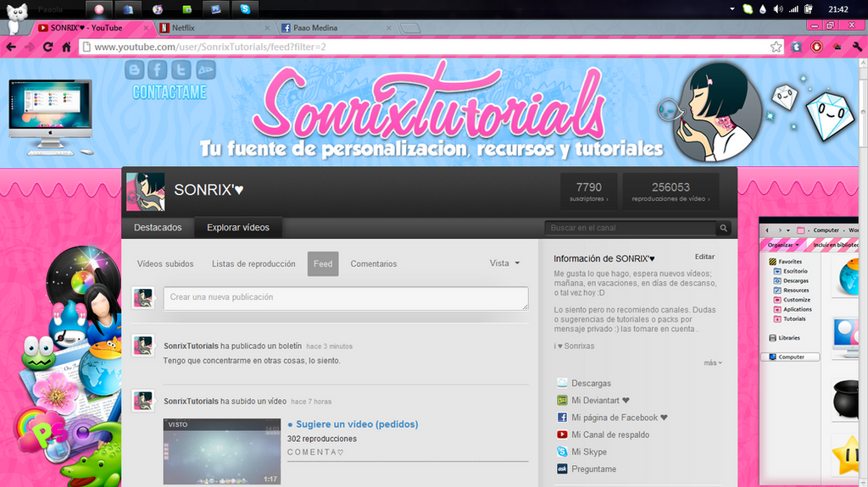Open the network signal tray icon
The image size is (868, 487).
pos(793,8)
